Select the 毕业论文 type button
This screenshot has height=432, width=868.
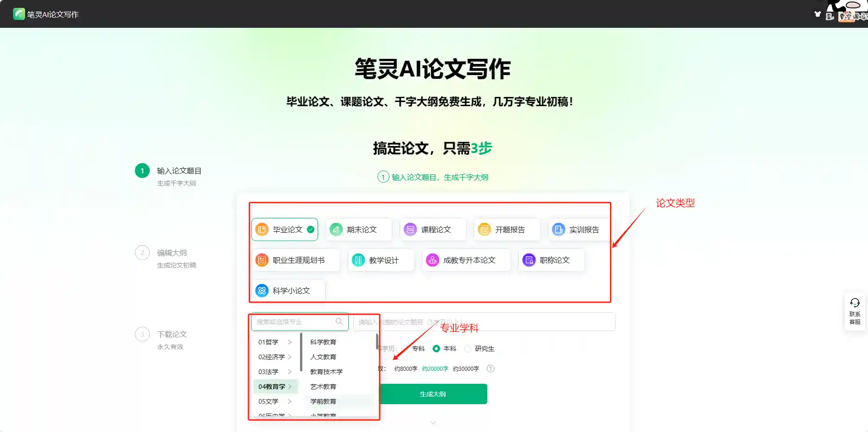(x=285, y=229)
